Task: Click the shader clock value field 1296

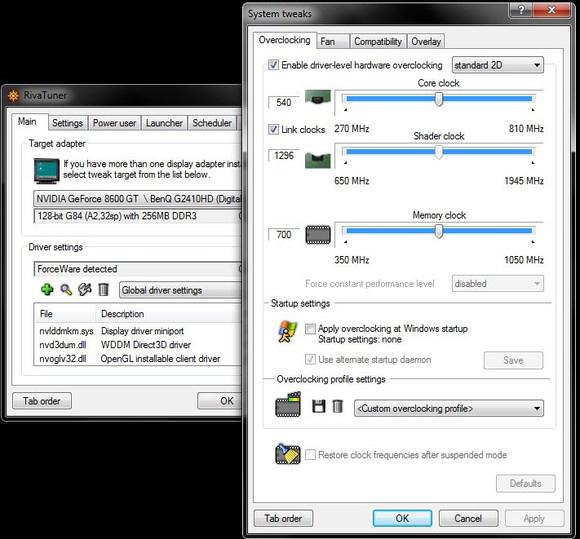Action: tap(284, 155)
